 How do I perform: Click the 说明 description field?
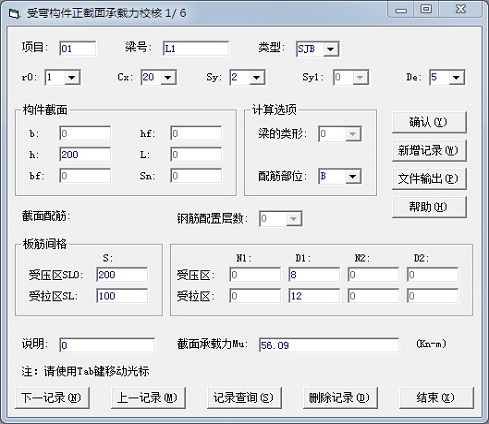[107, 345]
